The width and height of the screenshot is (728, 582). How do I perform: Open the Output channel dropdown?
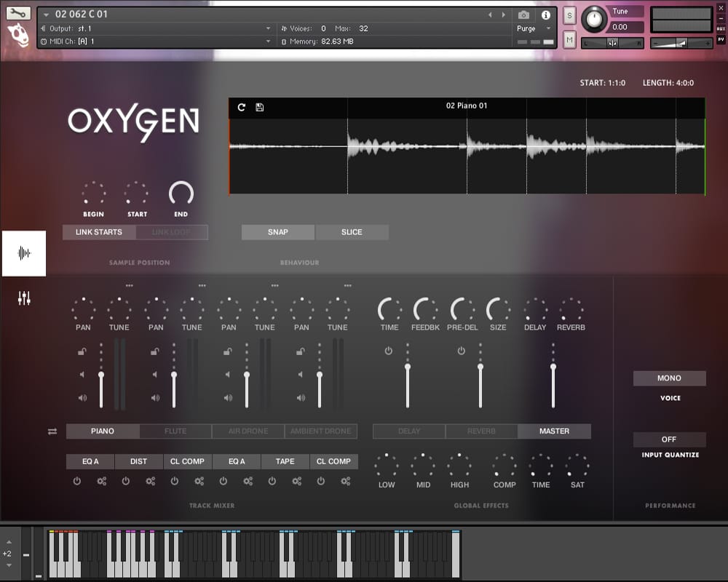[x=269, y=28]
